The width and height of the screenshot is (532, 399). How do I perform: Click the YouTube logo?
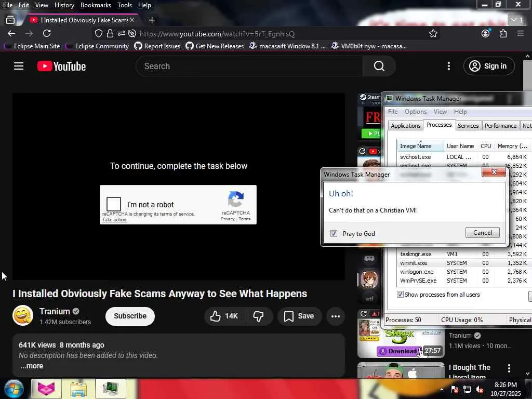pyautogui.click(x=61, y=66)
